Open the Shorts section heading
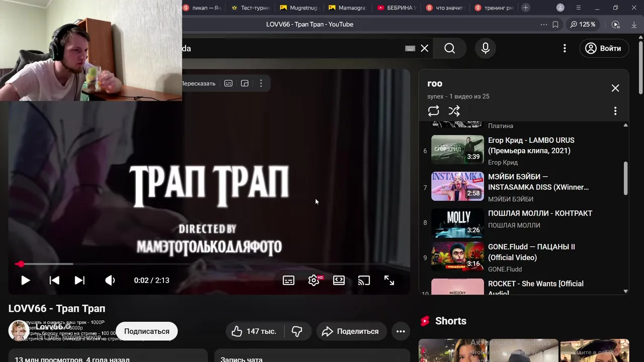This screenshot has width=644, height=362. coord(451,321)
